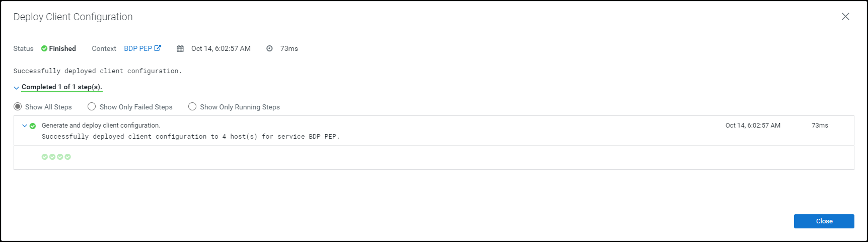This screenshot has width=868, height=242.
Task: Click the external link icon beside BDP PEP
Action: click(158, 48)
